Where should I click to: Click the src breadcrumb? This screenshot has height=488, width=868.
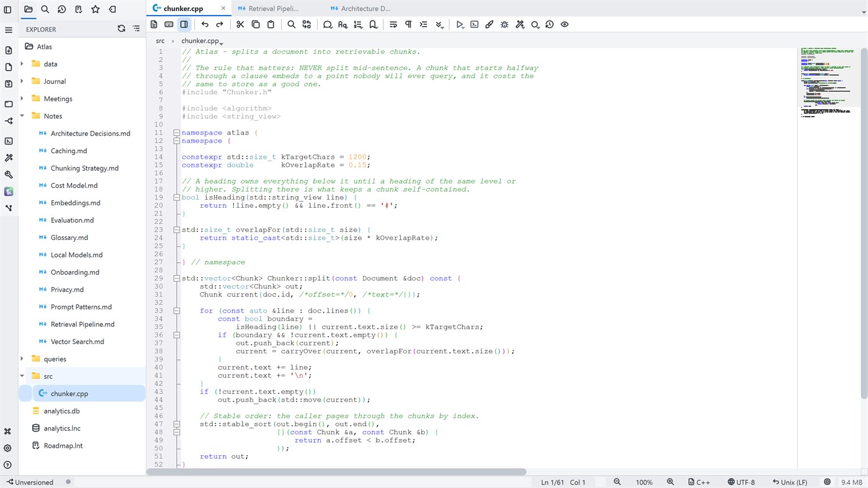(x=160, y=41)
